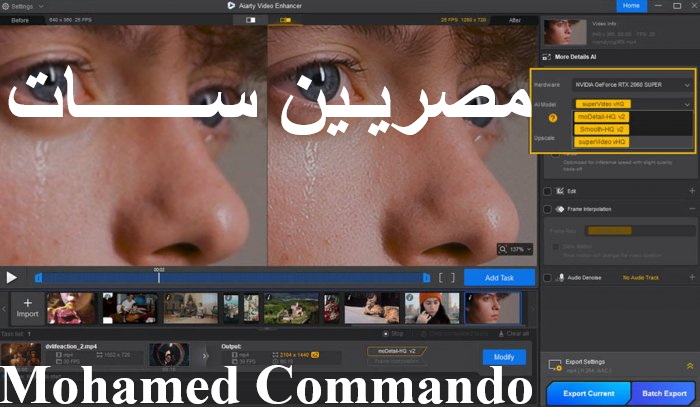
Task: Choose moDetail-HQ v2 from the model list
Action: click(602, 117)
